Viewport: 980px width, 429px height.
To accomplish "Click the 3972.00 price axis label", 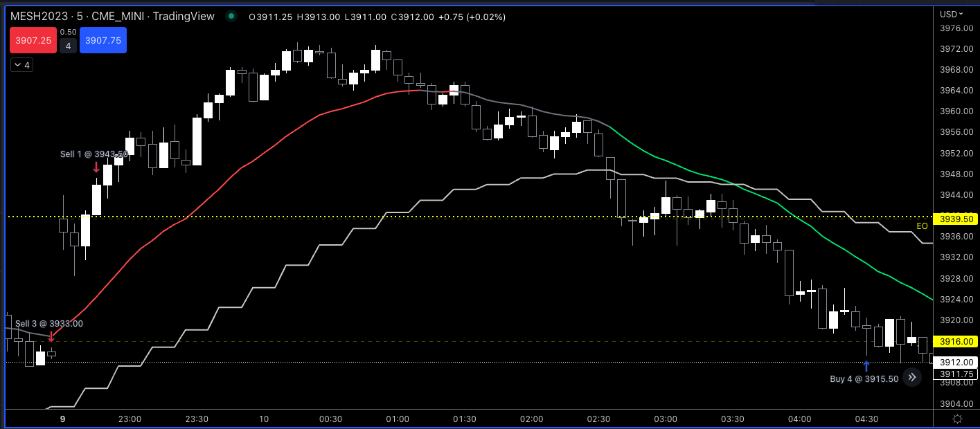I will pyautogui.click(x=956, y=49).
